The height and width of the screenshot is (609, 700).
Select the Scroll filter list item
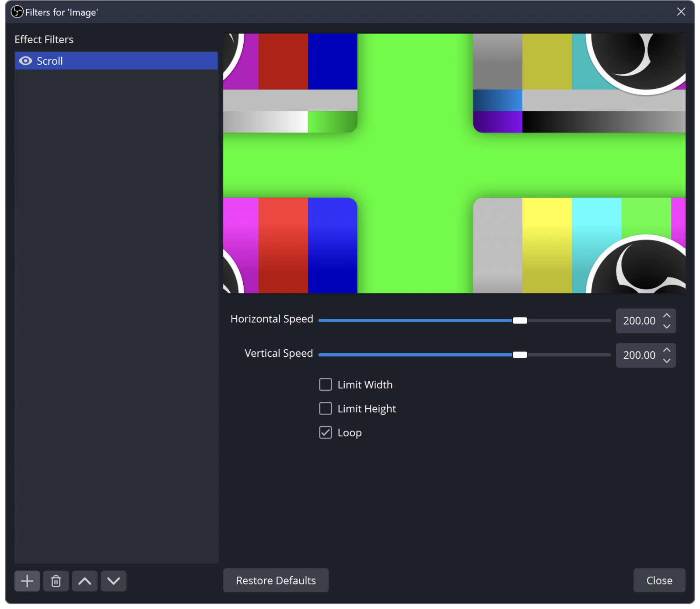coord(116,61)
